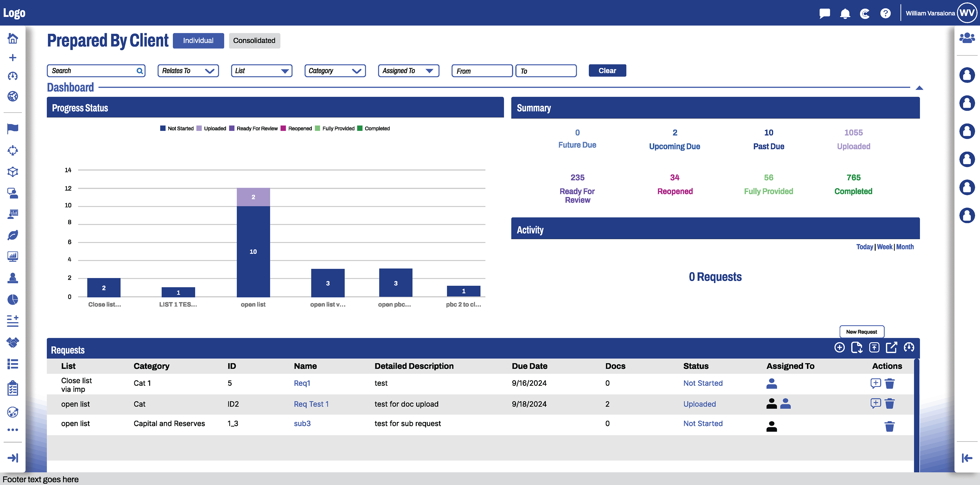The image size is (980, 485).
Task: Click the export external-link icon in Requests
Action: click(891, 347)
